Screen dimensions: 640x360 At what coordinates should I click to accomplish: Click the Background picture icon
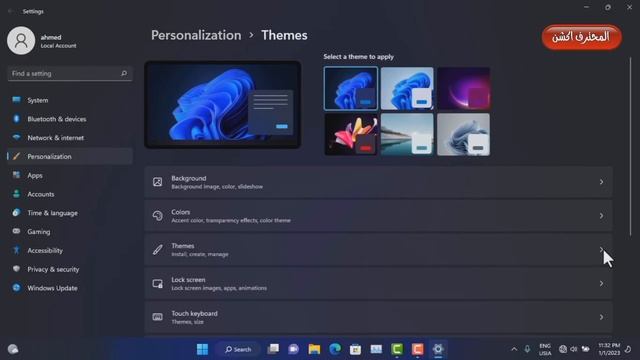click(x=158, y=182)
